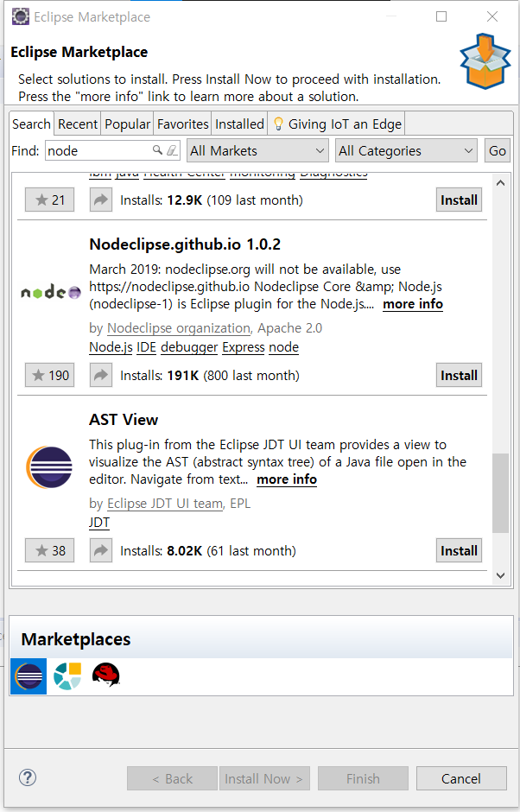Clear the Find field with eraser icon

pyautogui.click(x=172, y=150)
